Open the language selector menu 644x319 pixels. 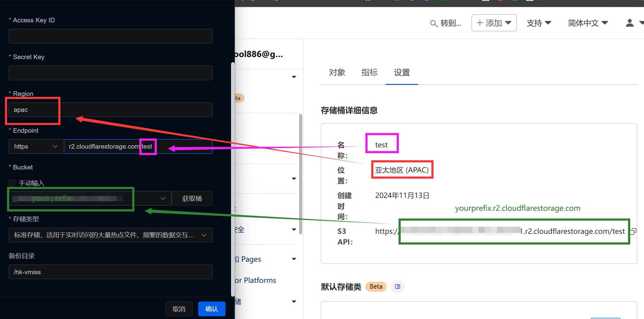tap(588, 23)
